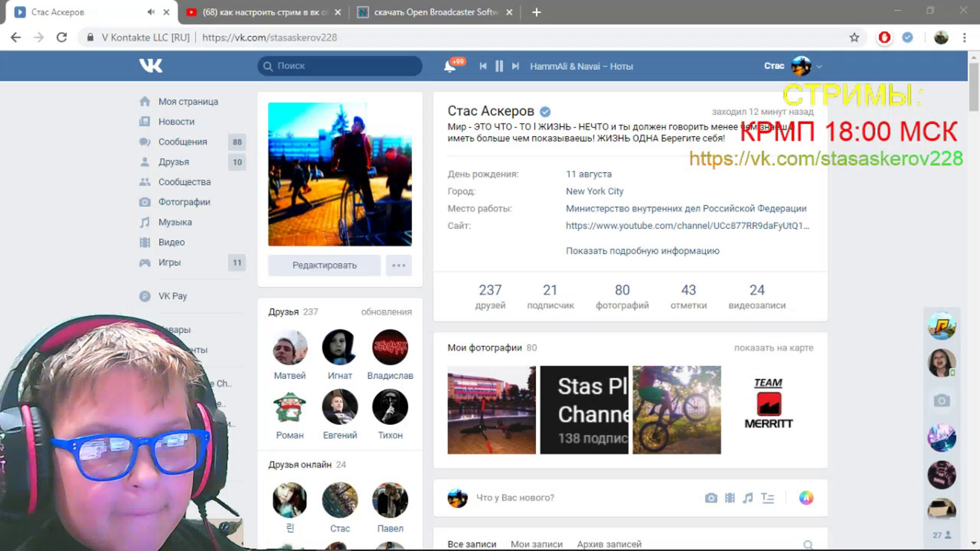Click the Что у Вас нового post field
Screen dimensions: 980x551
coord(586,498)
